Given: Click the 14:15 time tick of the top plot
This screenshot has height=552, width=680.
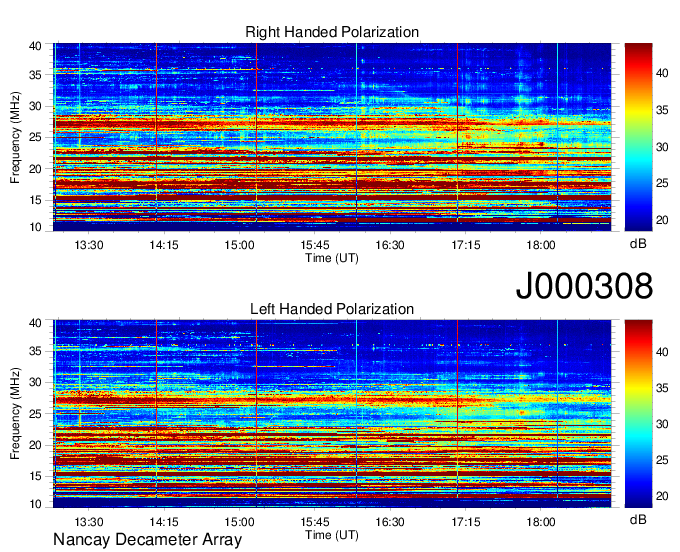Looking at the screenshot, I should pyautogui.click(x=164, y=245).
